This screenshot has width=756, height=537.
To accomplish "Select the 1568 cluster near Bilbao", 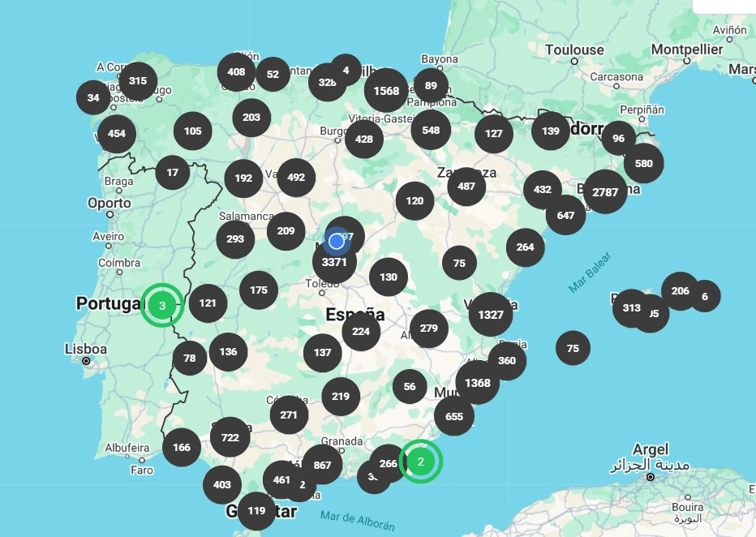I will pyautogui.click(x=386, y=90).
